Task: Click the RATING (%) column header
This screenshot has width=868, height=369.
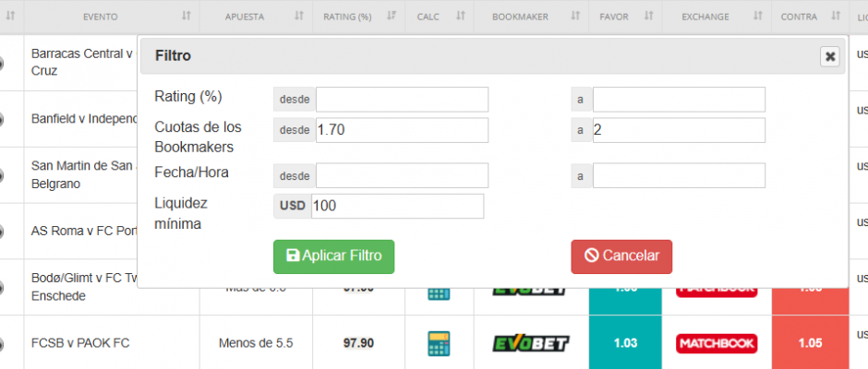Action: tap(347, 17)
